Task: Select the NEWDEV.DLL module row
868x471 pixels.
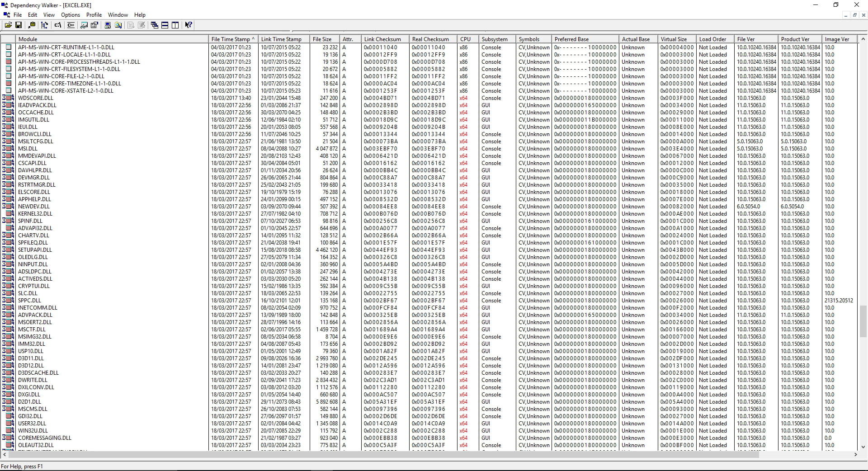Action: point(429,206)
